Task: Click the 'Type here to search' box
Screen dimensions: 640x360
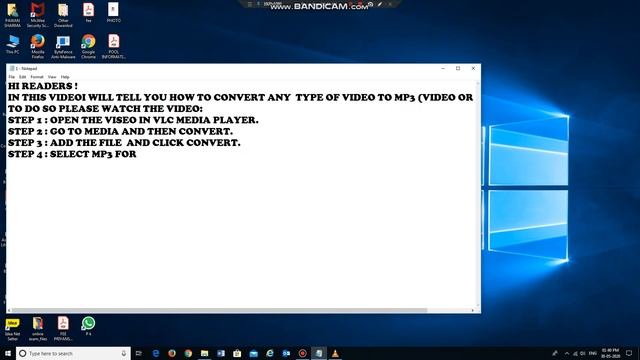Action: pyautogui.click(x=73, y=353)
